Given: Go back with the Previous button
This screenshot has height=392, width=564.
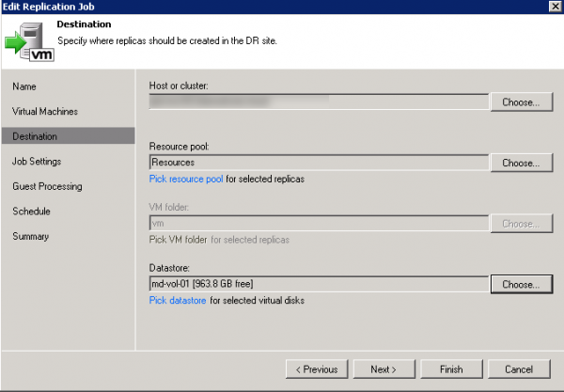Looking at the screenshot, I should (x=317, y=369).
